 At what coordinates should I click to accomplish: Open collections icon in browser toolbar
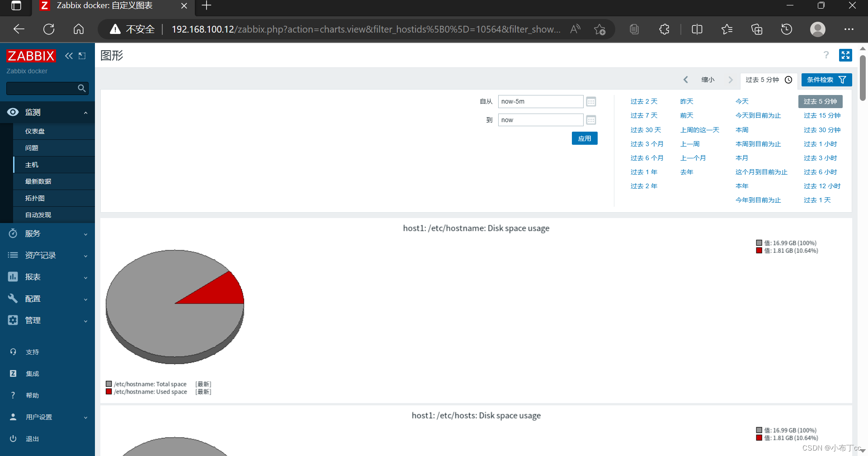click(x=757, y=29)
